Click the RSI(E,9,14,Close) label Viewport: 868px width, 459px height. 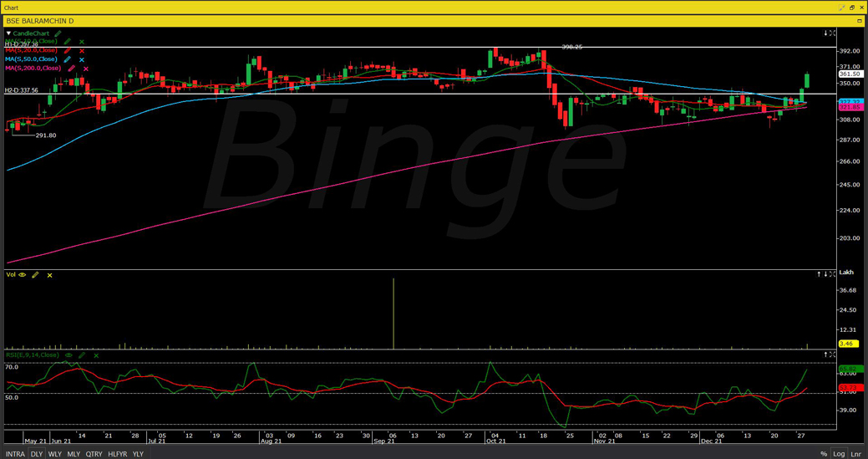32,354
